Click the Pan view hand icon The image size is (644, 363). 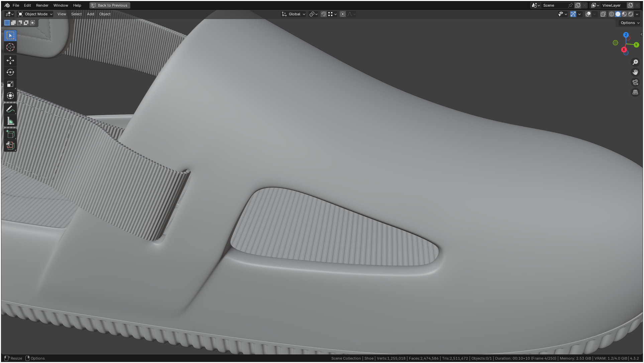tap(635, 72)
